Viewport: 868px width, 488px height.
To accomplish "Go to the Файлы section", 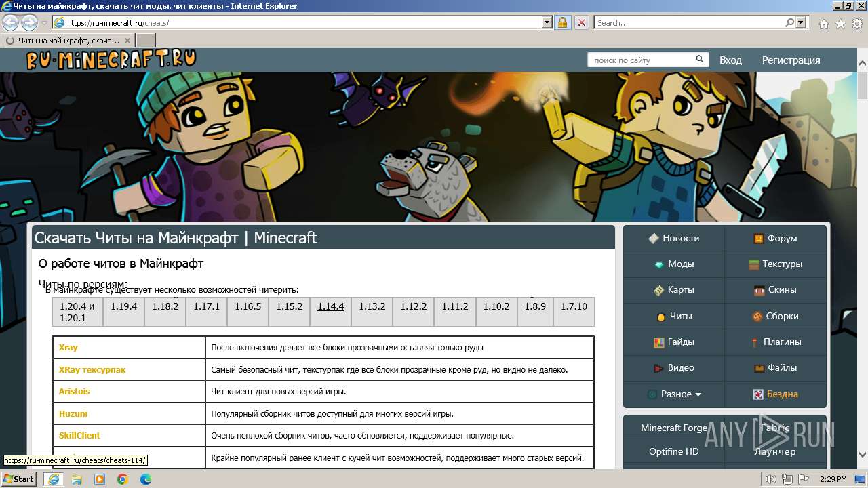I will 775,367.
